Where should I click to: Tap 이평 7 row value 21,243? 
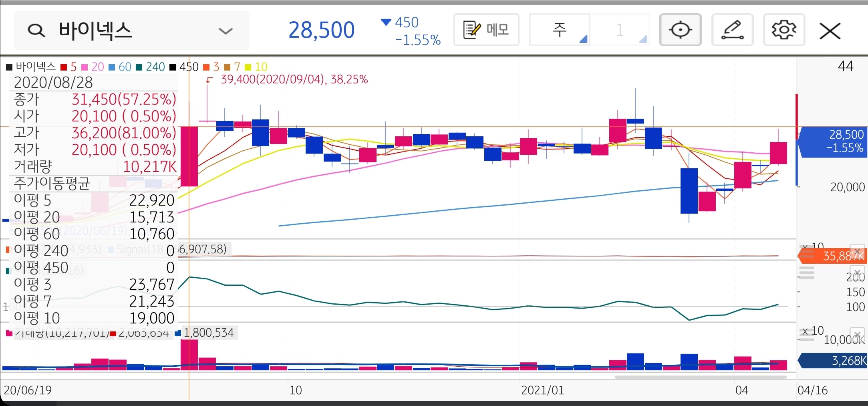152,301
